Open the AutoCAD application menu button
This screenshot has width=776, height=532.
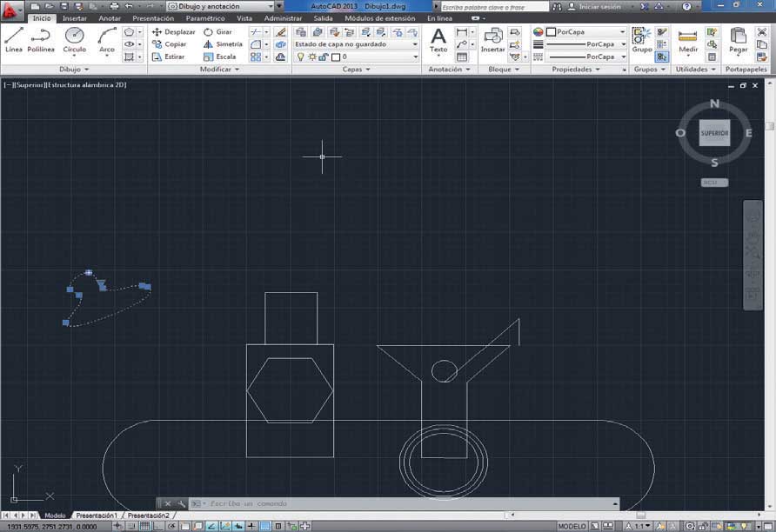(x=11, y=9)
